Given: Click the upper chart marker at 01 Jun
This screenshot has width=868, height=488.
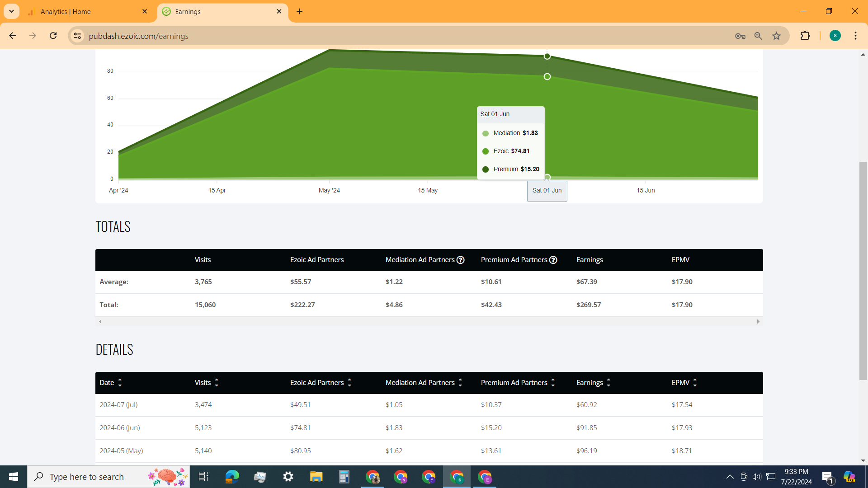Looking at the screenshot, I should [547, 56].
